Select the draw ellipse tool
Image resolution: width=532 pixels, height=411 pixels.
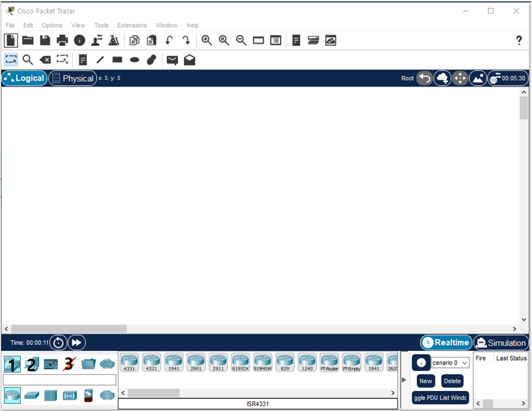134,60
